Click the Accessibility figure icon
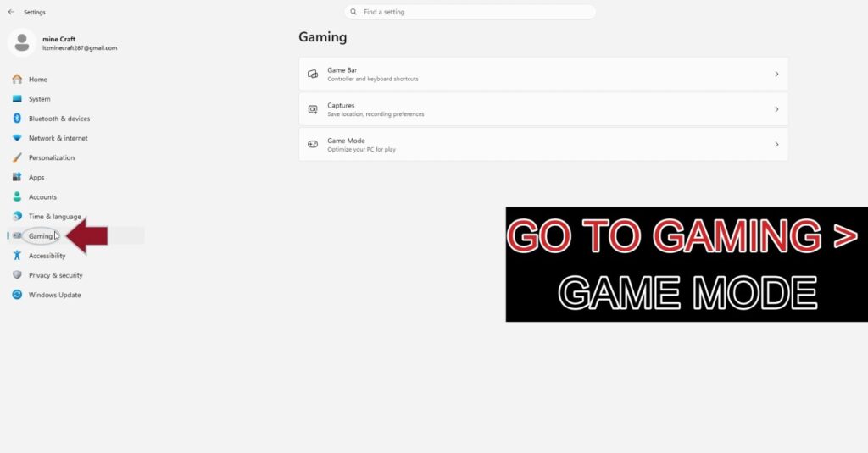This screenshot has width=868, height=453. point(17,255)
